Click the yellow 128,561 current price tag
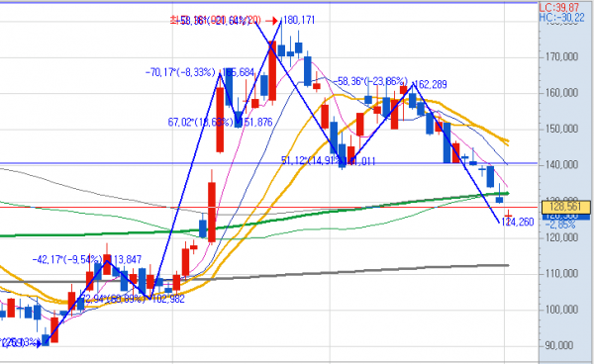The width and height of the screenshot is (594, 364). [x=566, y=207]
